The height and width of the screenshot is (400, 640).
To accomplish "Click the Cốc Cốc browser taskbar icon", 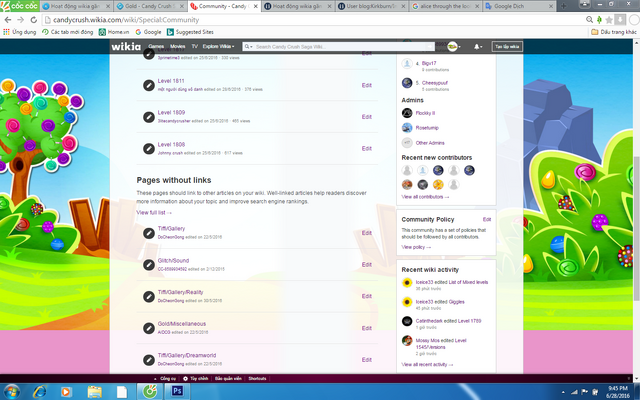I will tap(149, 391).
